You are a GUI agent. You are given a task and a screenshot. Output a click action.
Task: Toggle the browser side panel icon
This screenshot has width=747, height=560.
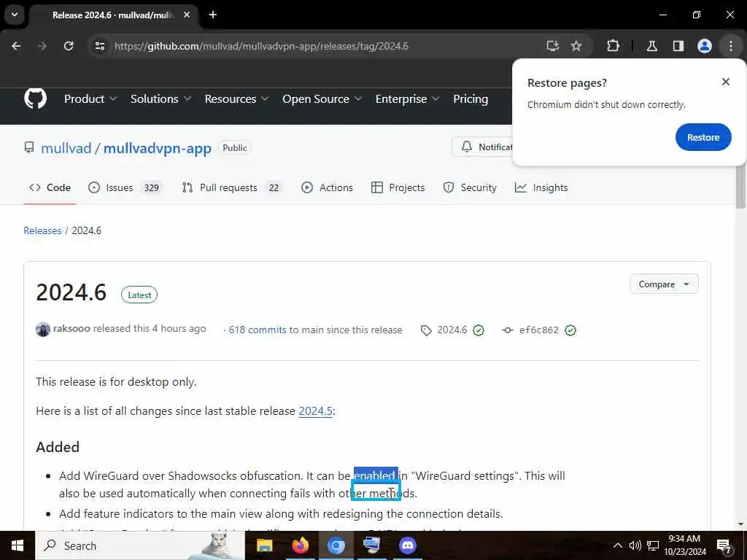(x=678, y=46)
